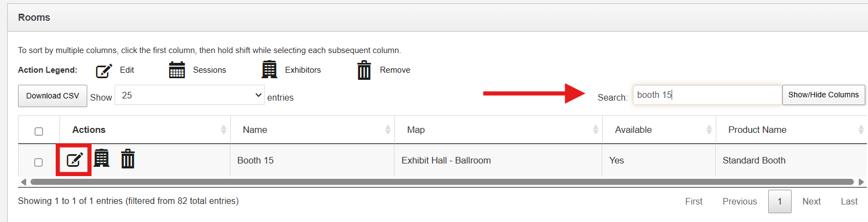Click the Exhibitors building icon in legend
Screen dimensions: 868x222
click(x=269, y=70)
